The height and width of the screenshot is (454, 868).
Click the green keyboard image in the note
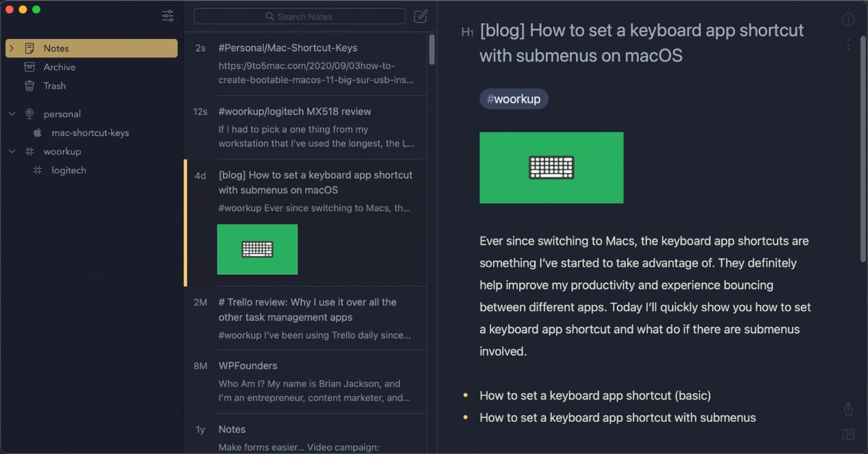(x=551, y=168)
